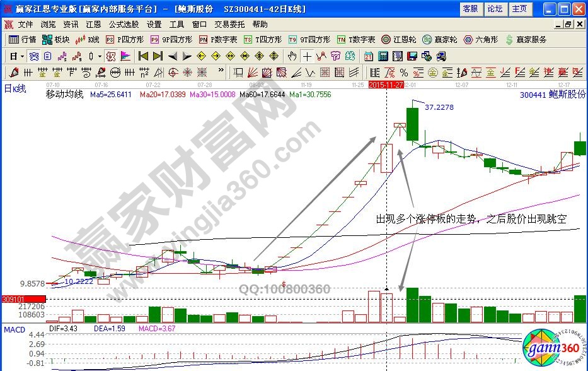
Task: Open the 交易委托 menu
Action: (229, 25)
